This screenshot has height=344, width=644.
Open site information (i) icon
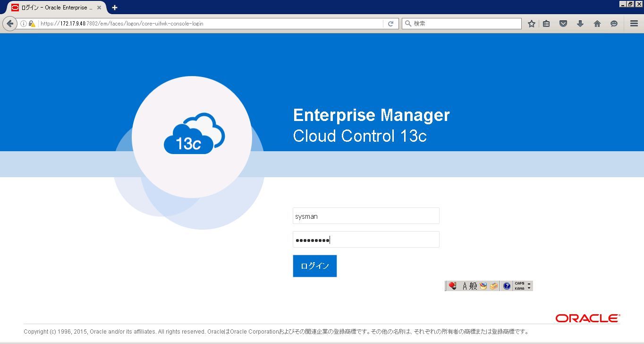23,24
